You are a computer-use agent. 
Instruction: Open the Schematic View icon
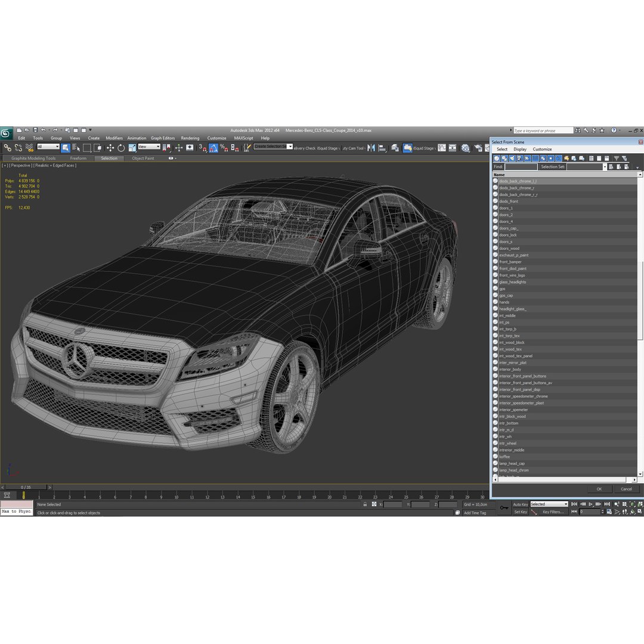[x=453, y=148]
